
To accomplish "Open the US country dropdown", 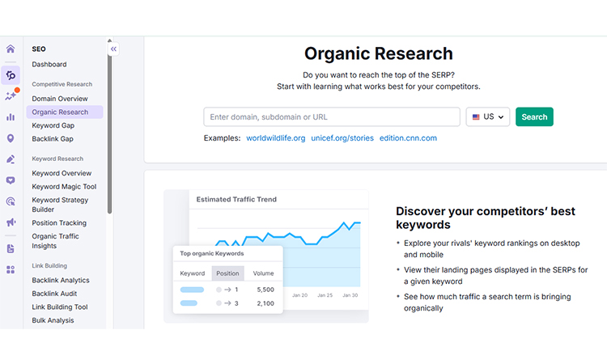I will tap(488, 116).
